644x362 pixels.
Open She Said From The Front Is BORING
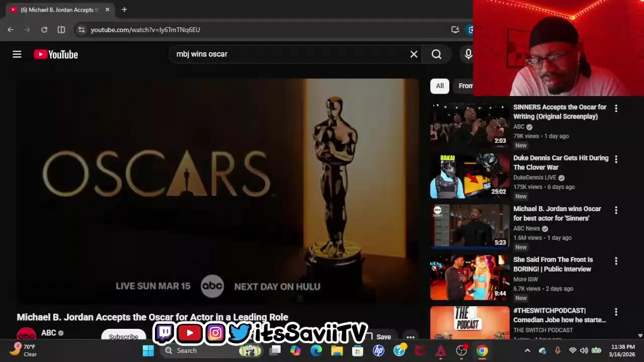pyautogui.click(x=553, y=264)
